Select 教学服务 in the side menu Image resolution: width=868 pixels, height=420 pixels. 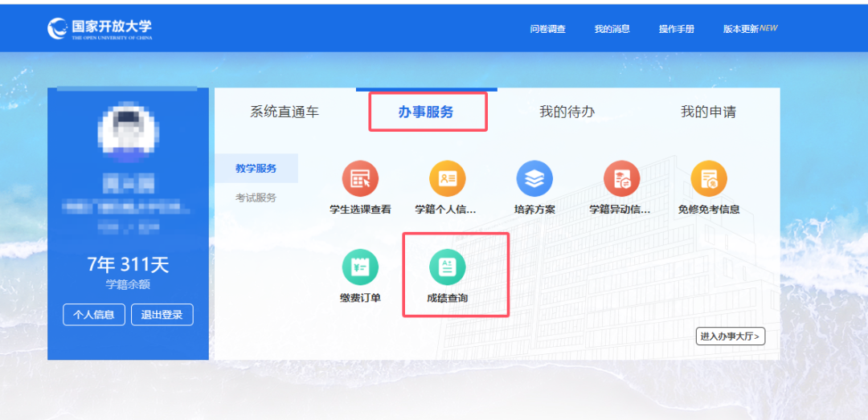[x=256, y=168]
